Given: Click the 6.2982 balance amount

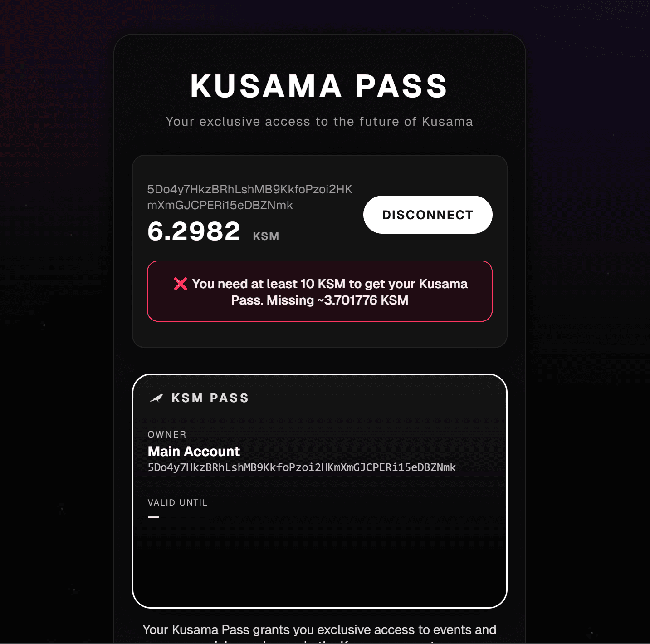Looking at the screenshot, I should pos(194,231).
